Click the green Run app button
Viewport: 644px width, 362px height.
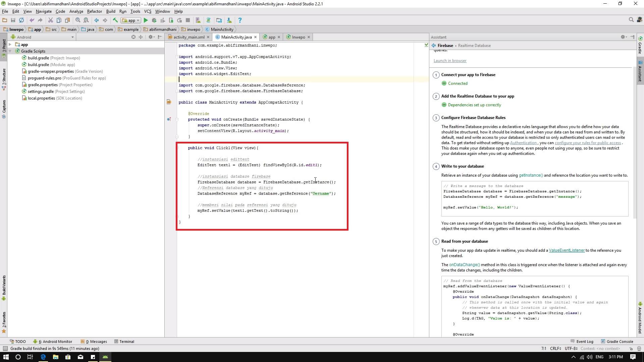coord(146,20)
